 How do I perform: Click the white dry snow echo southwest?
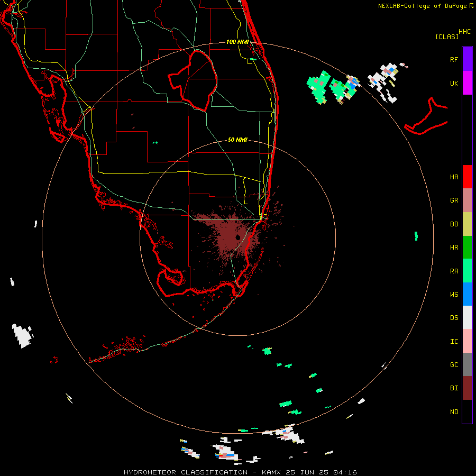(x=22, y=335)
